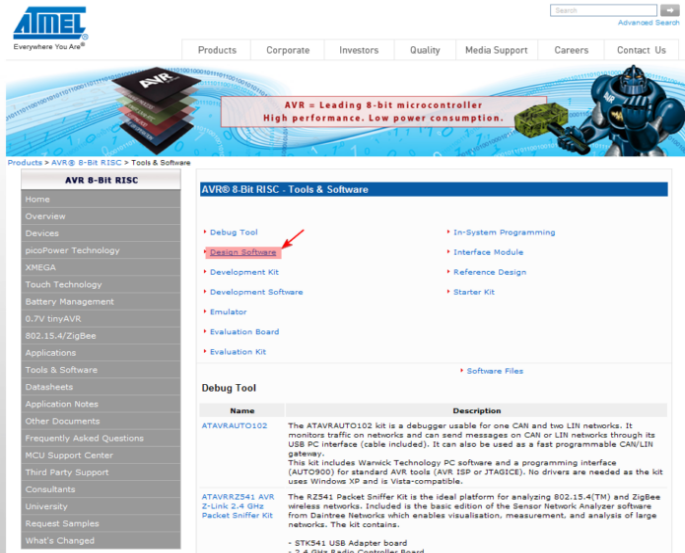Click inside the Search input field
Screen dimensions: 685x553
pos(603,10)
